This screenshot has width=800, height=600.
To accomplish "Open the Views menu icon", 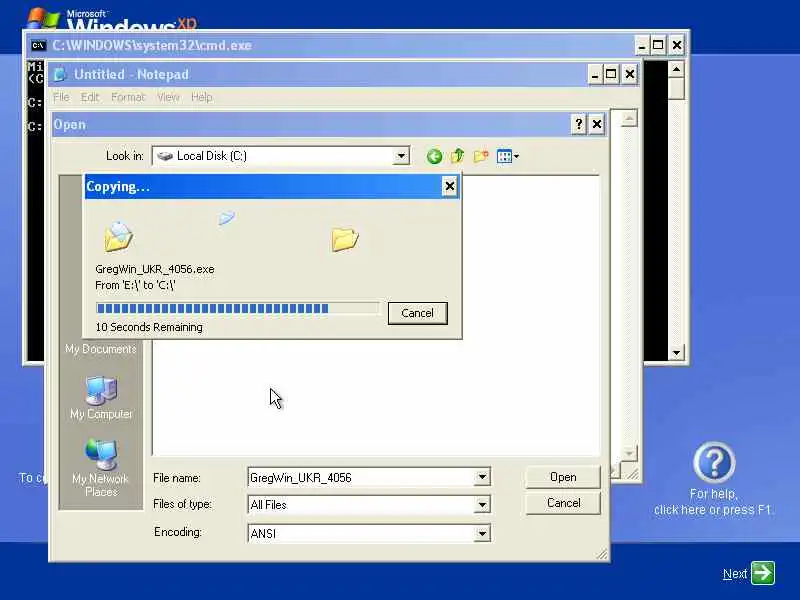I will pyautogui.click(x=508, y=156).
